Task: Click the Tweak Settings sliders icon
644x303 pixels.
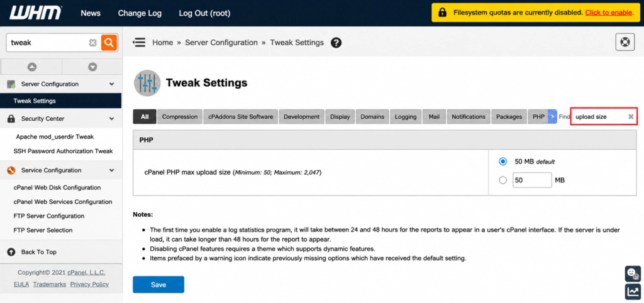Action: pyautogui.click(x=147, y=83)
